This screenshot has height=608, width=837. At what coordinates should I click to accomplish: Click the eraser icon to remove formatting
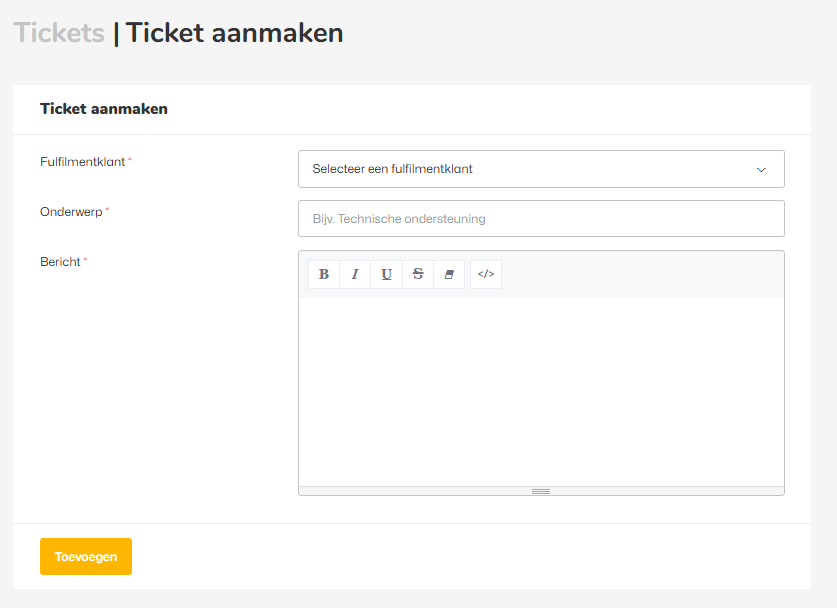click(x=449, y=274)
